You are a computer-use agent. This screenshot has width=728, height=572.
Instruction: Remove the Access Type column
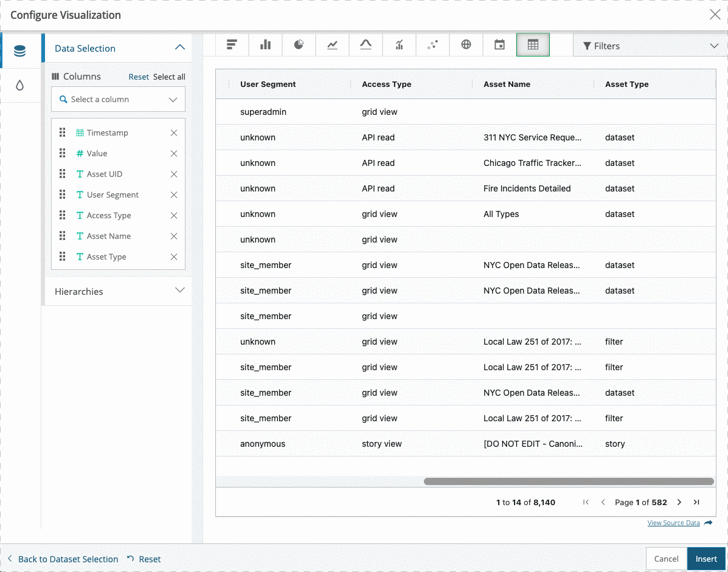pyautogui.click(x=174, y=215)
